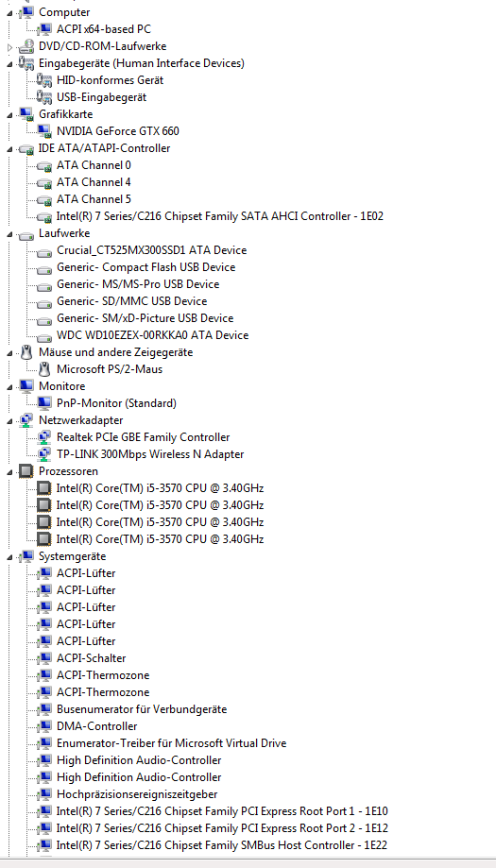Select Generic- SD/MMC USB Device
496x868 pixels.
[131, 301]
